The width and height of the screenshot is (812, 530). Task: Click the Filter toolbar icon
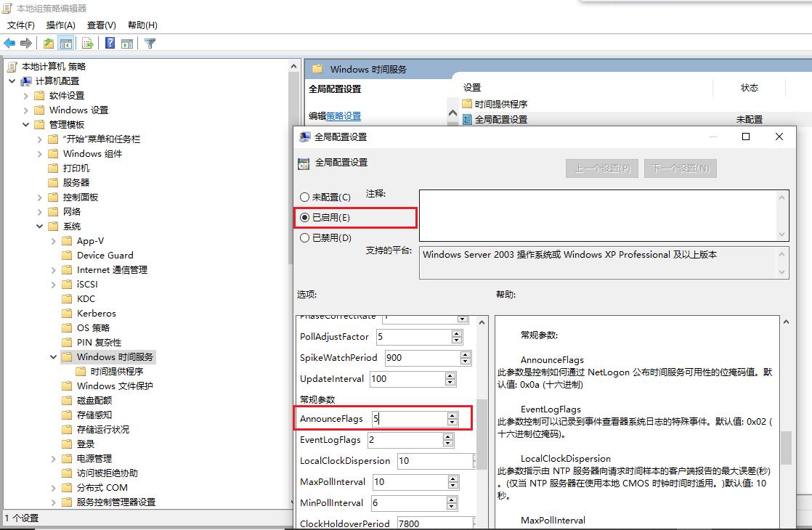150,43
